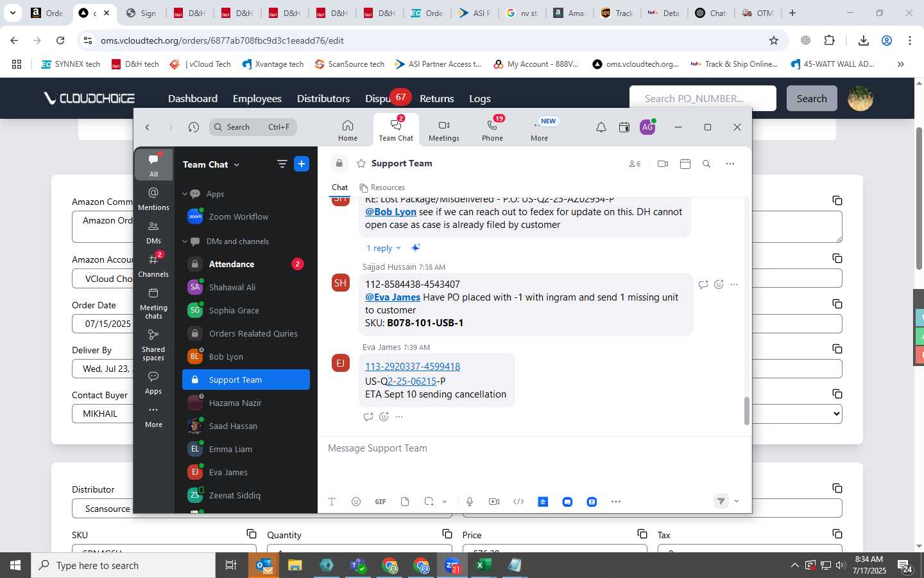924x578 pixels.
Task: Click the screenshot capture icon
Action: click(x=429, y=502)
